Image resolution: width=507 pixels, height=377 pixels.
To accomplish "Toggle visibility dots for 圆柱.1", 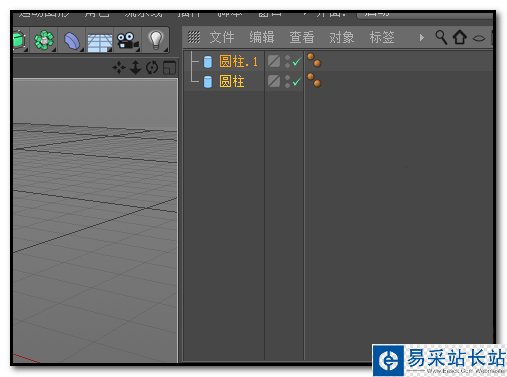I will point(287,62).
